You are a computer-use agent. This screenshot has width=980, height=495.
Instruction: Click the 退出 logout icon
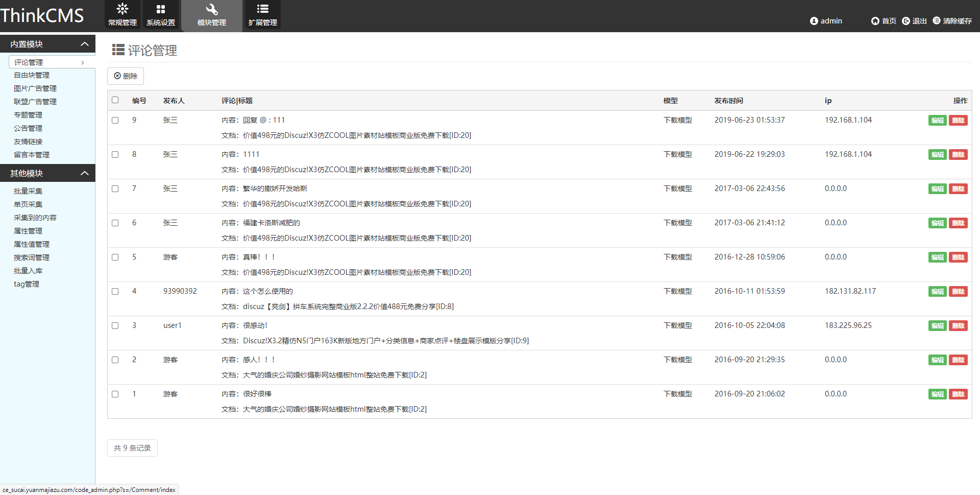click(906, 21)
